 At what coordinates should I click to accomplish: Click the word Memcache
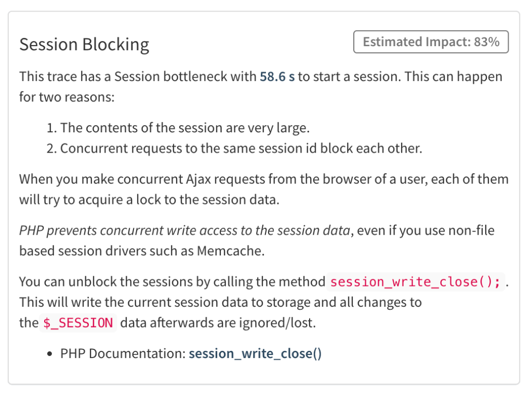229,251
